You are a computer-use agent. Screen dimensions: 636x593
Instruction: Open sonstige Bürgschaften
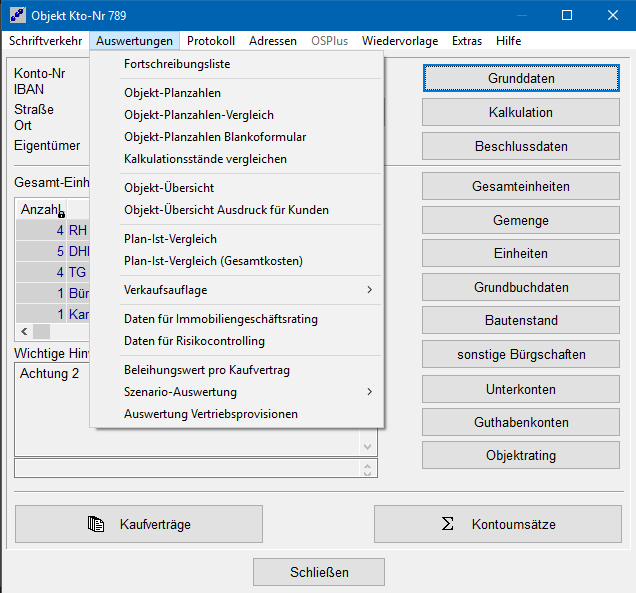click(x=520, y=355)
